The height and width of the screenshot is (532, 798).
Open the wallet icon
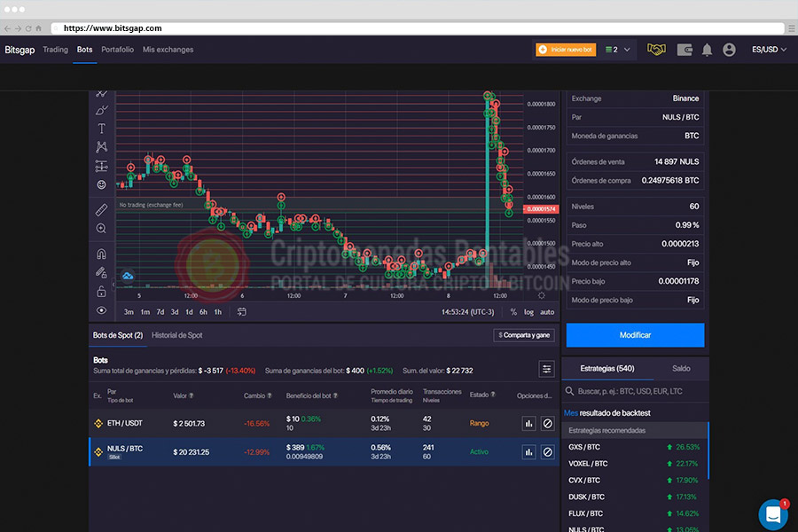(685, 50)
